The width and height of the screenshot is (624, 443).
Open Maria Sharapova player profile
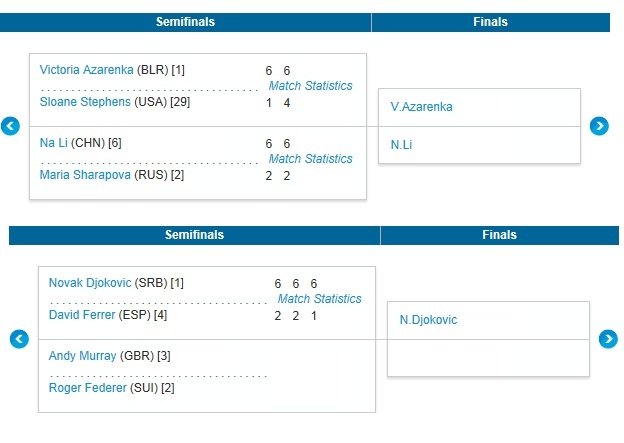85,175
